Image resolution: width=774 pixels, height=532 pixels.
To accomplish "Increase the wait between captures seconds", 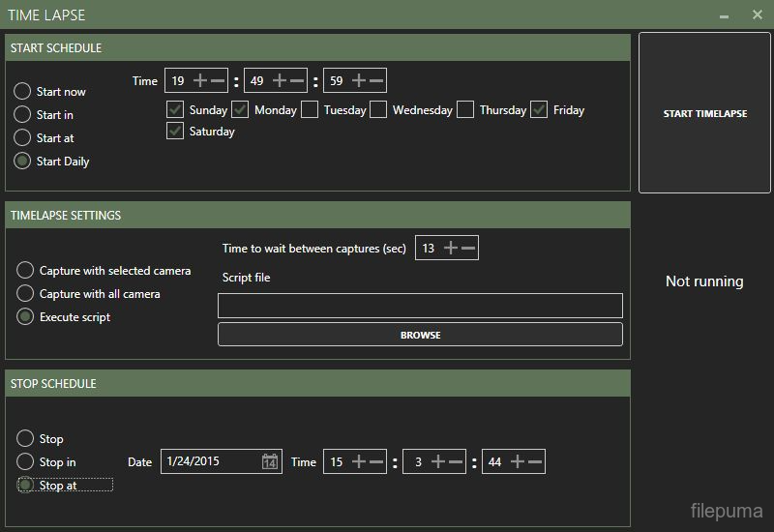I will click(x=451, y=249).
